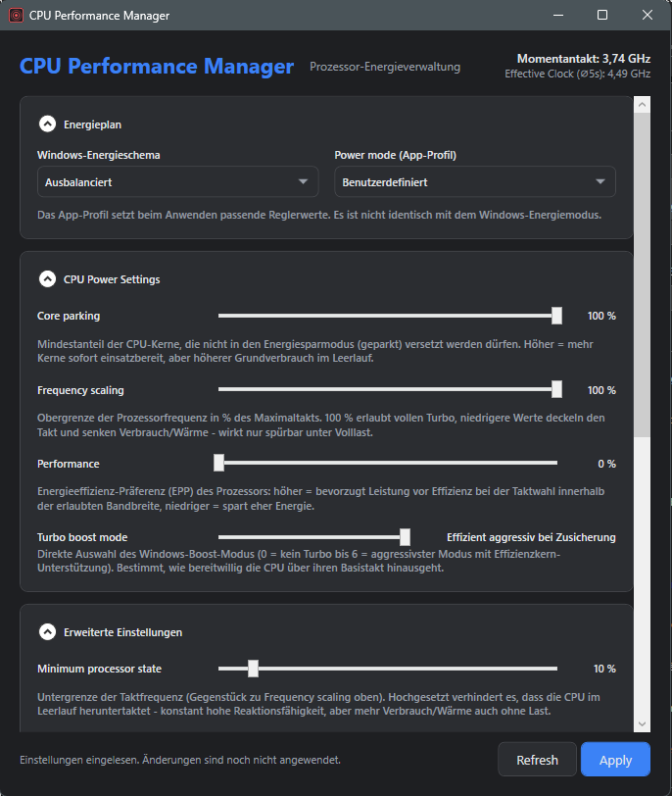
Task: Click the Effizient aggressiv bei Zusicherung label
Action: (531, 537)
